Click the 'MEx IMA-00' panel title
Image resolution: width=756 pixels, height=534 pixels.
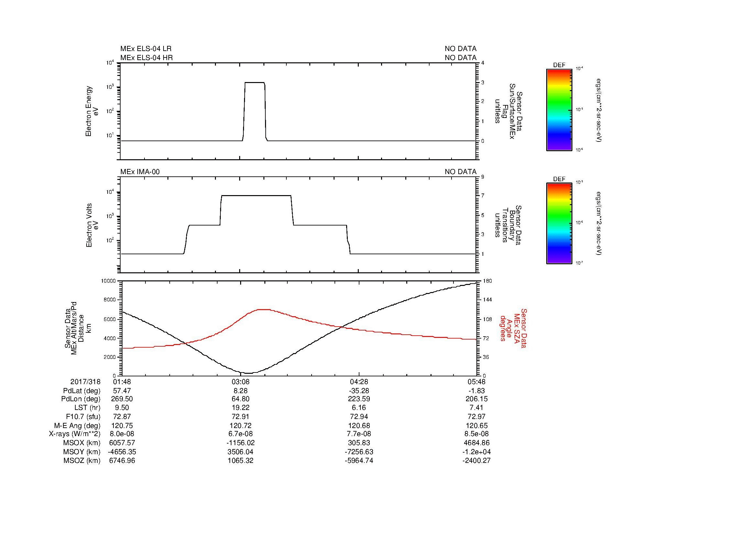[140, 172]
